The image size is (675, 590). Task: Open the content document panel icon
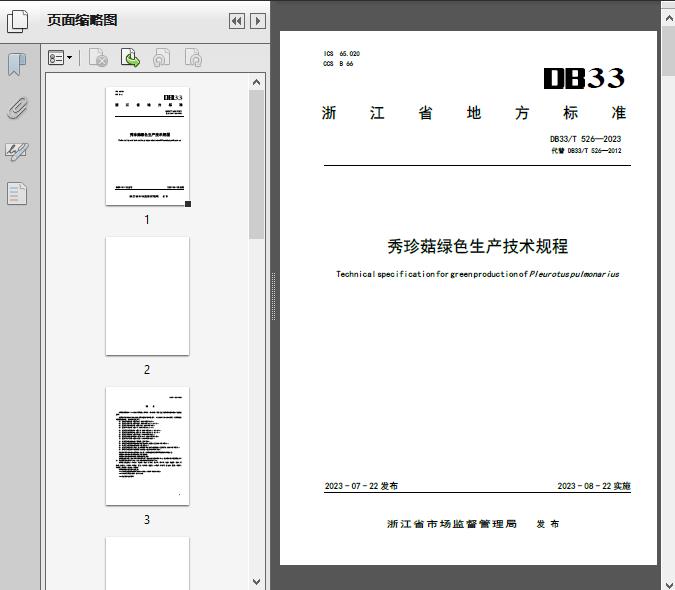click(x=17, y=193)
